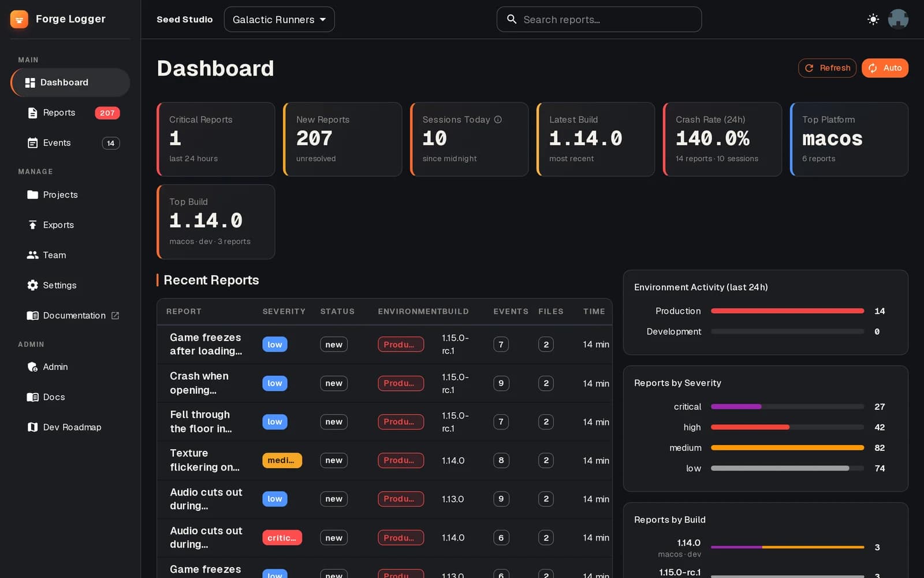Click the EVENTS column header
The width and height of the screenshot is (924, 578).
[511, 312]
